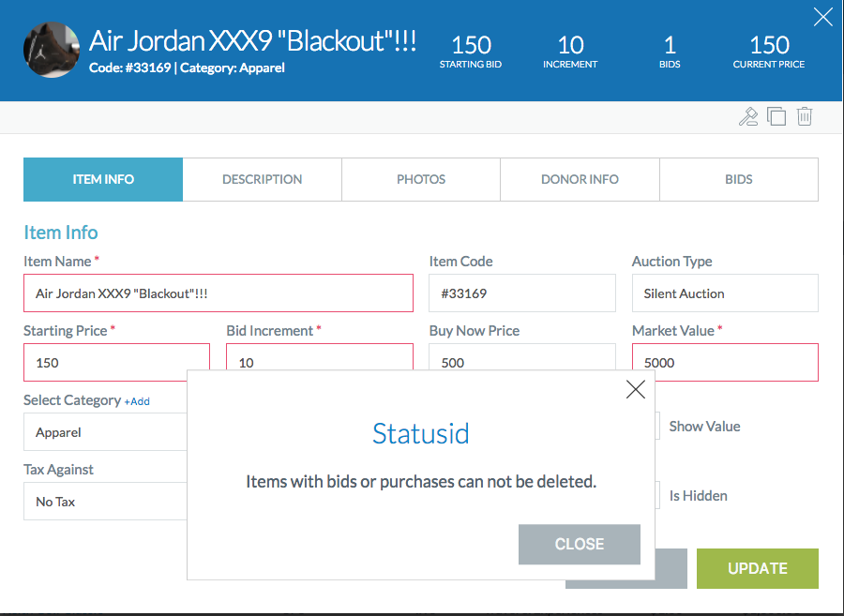Click the "Item Info" section heading
Screen dimensions: 844x616
(x=61, y=233)
